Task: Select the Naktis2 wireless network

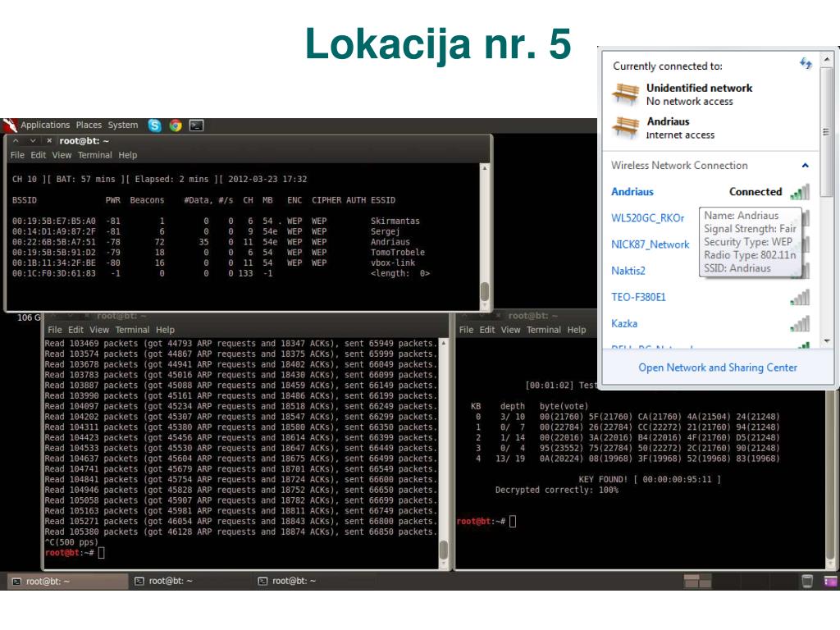Action: point(628,271)
